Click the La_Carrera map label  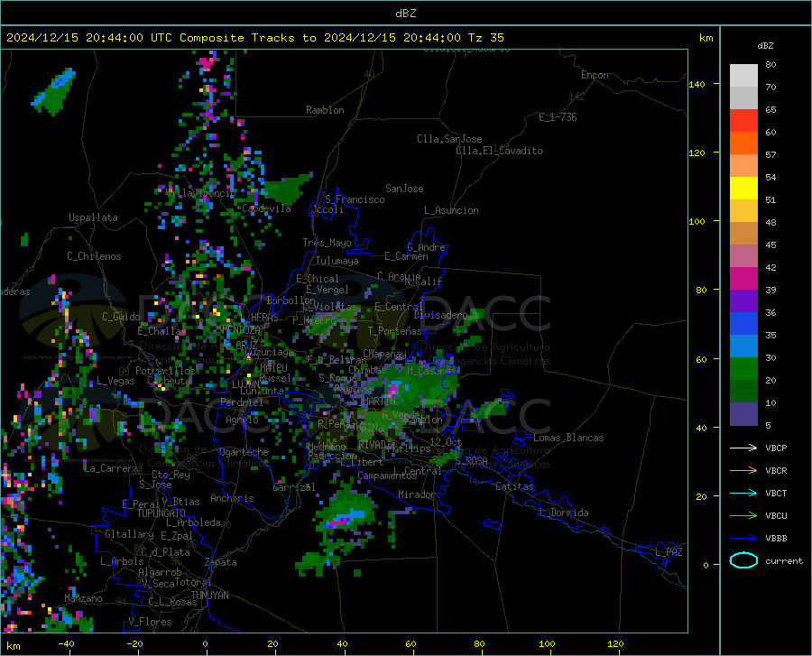[x=111, y=468]
